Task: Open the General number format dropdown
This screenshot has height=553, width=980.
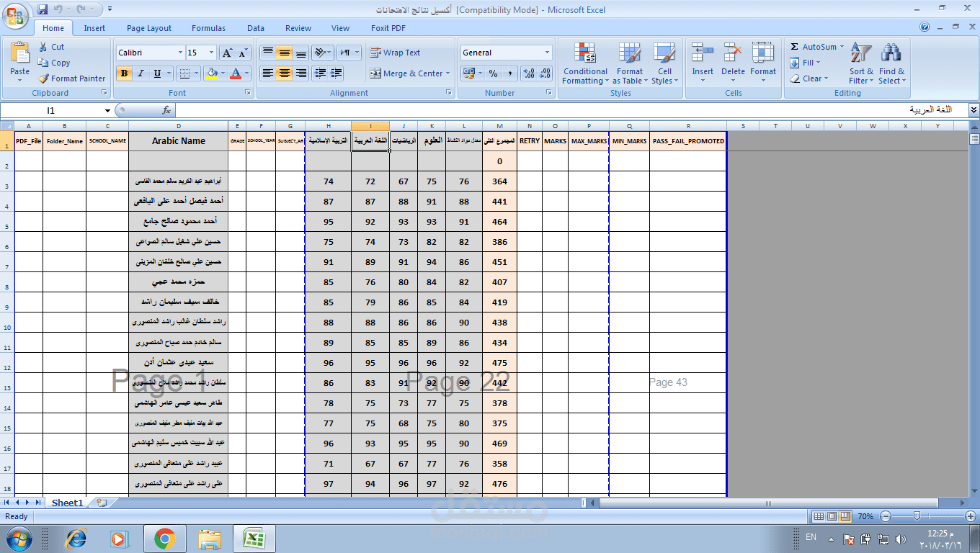Action: (547, 53)
